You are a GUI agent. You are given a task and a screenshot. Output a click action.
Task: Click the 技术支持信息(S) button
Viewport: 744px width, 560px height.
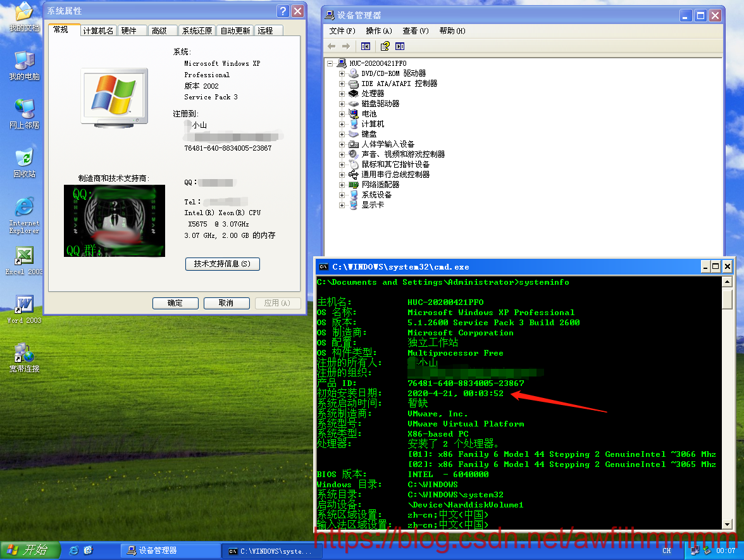223,264
